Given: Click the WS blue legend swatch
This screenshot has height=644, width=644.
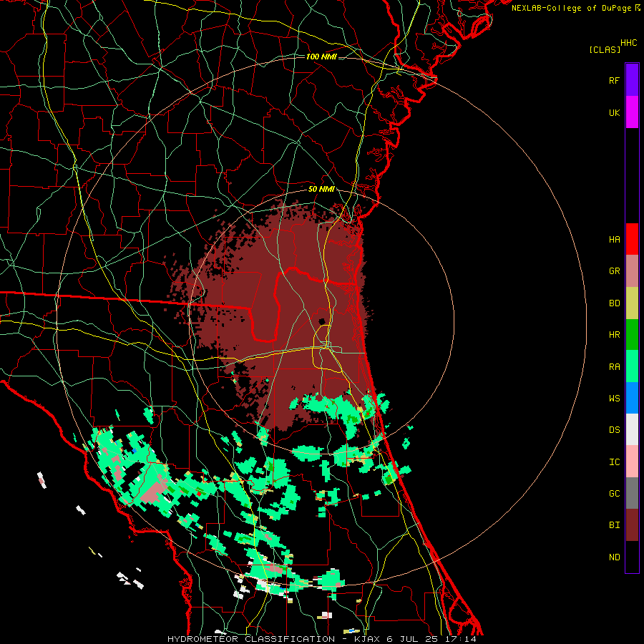Looking at the screenshot, I should point(632,398).
